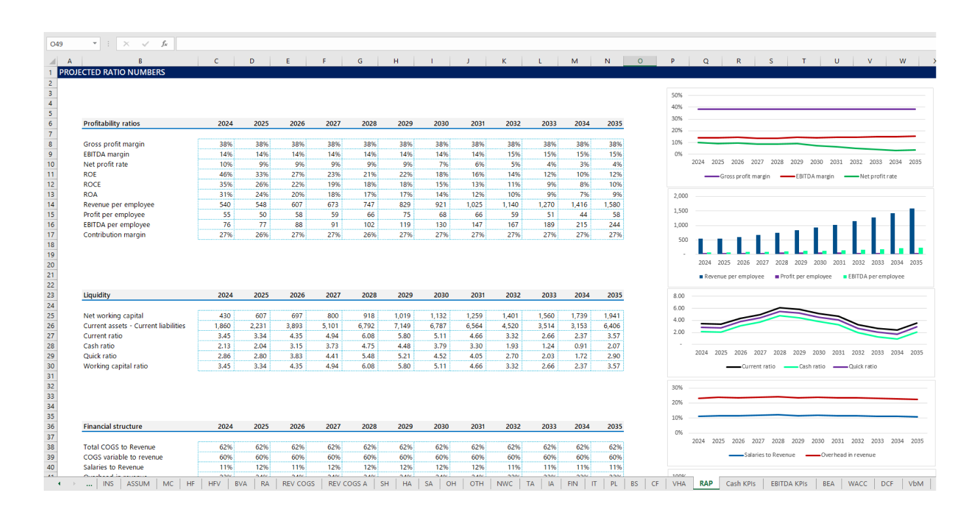Select the column M header
980x523 pixels.
[x=574, y=60]
